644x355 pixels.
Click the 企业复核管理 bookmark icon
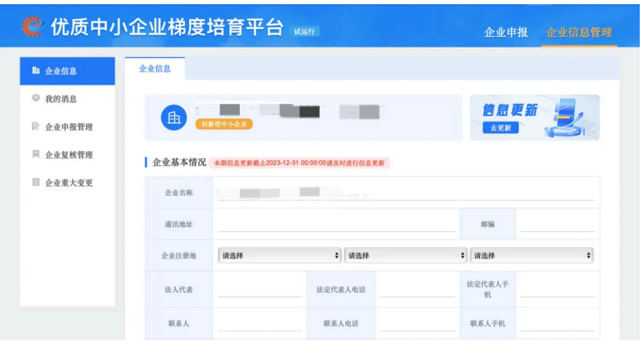point(35,154)
